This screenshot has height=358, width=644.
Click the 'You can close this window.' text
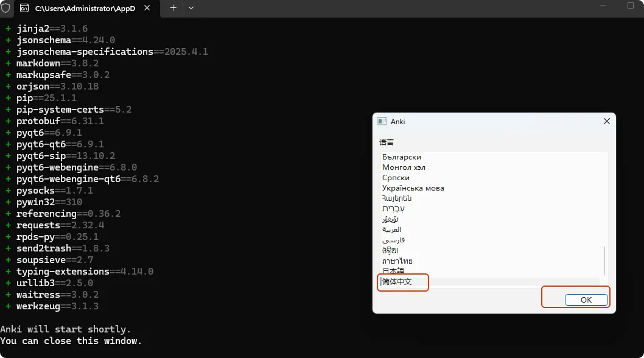pyautogui.click(x=71, y=341)
